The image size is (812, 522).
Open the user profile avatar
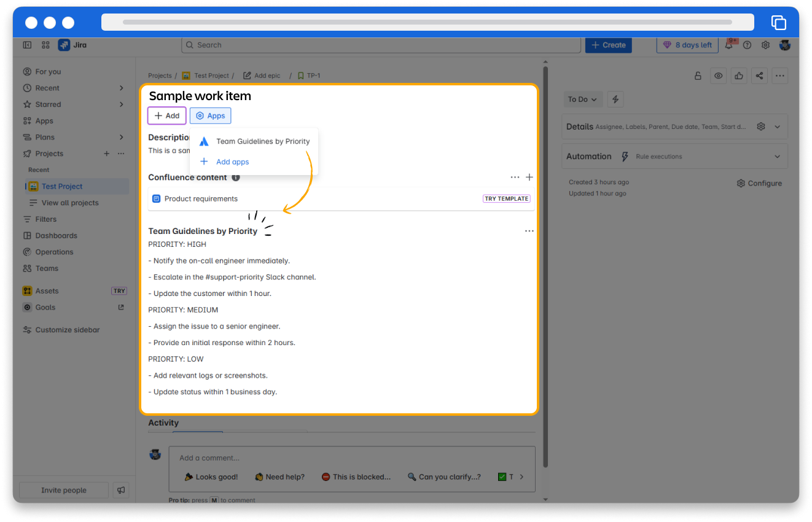(x=785, y=45)
